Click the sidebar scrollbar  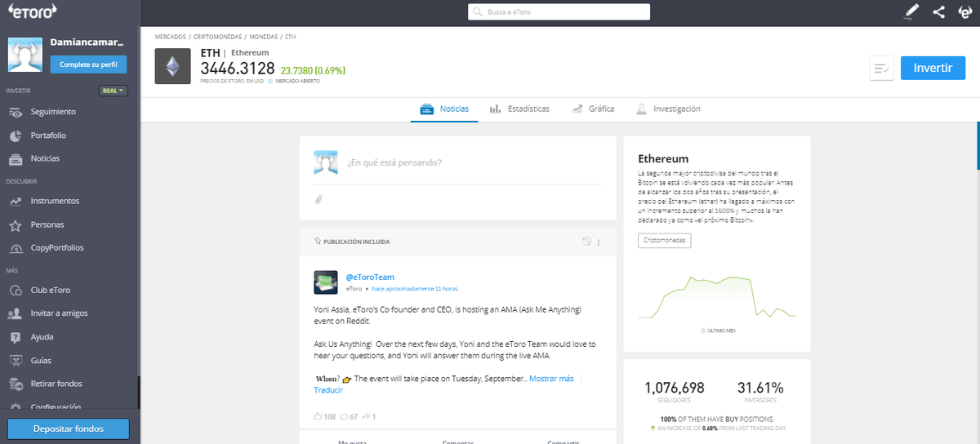point(138,393)
